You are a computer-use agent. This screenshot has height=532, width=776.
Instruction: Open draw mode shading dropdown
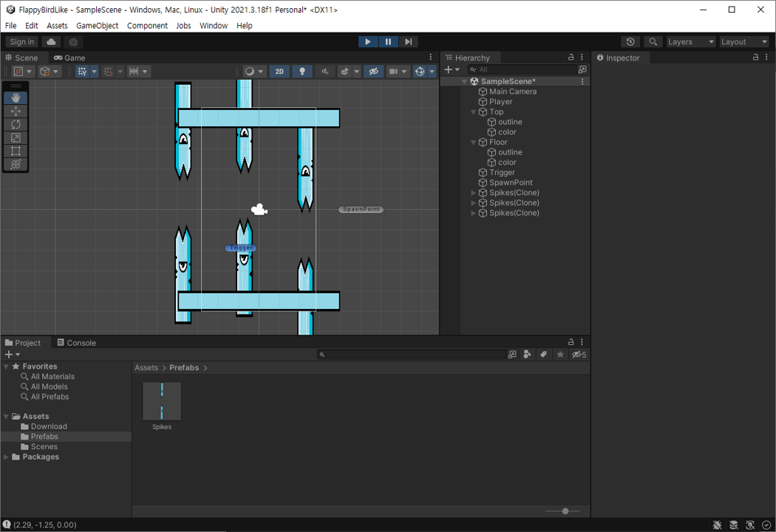click(254, 71)
